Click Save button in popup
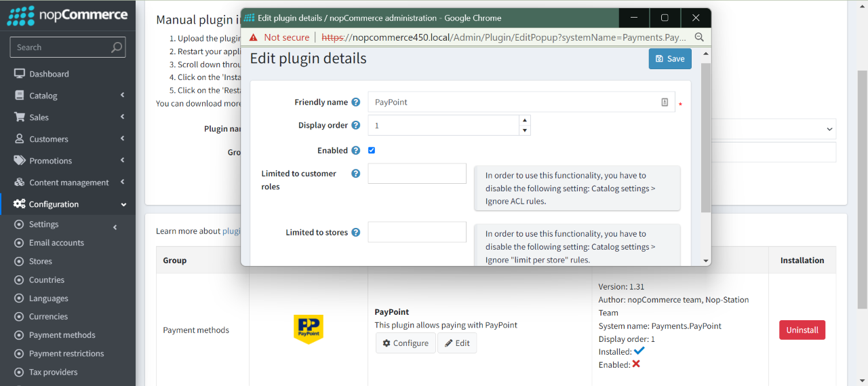868x386 pixels. pos(670,59)
